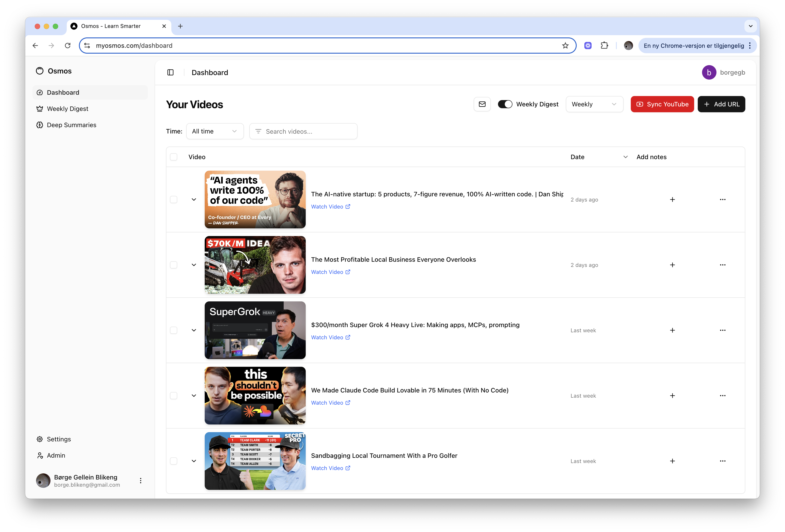
Task: Open three-dot menu for Sandbagging video row
Action: [x=723, y=461]
